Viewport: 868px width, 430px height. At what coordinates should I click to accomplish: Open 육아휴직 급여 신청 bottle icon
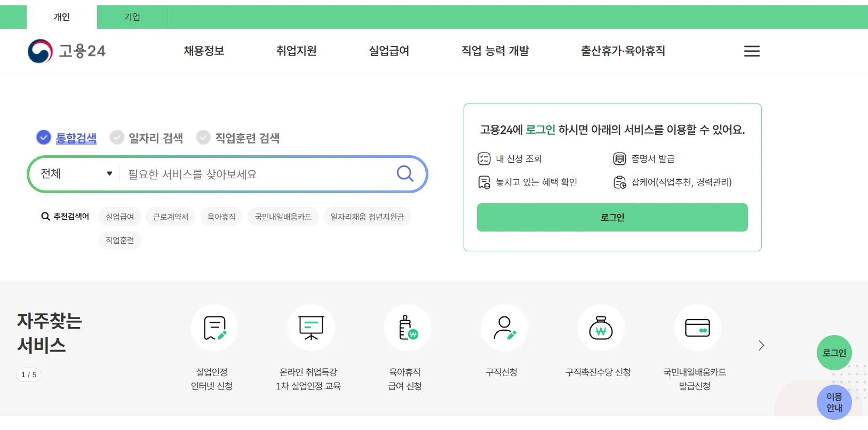408,328
